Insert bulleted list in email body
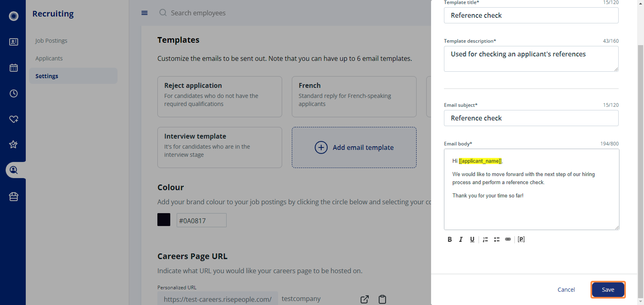 tap(496, 239)
